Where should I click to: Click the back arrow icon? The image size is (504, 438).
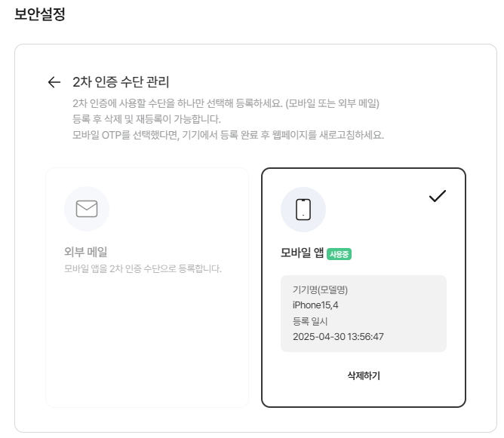[54, 82]
